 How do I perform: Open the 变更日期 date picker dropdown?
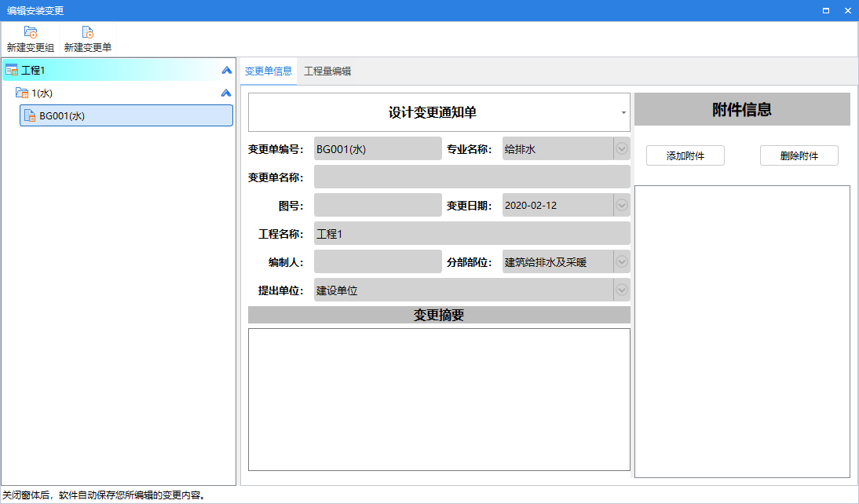point(622,206)
